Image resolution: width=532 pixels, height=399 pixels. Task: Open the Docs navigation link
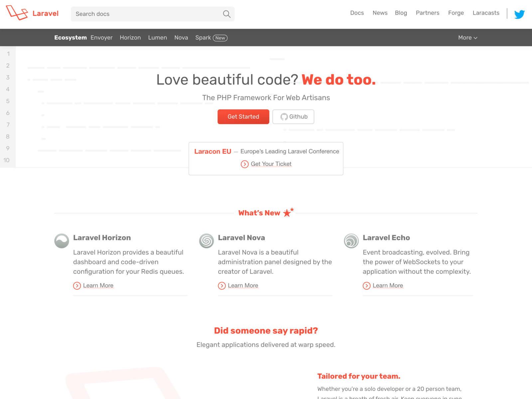tap(357, 13)
